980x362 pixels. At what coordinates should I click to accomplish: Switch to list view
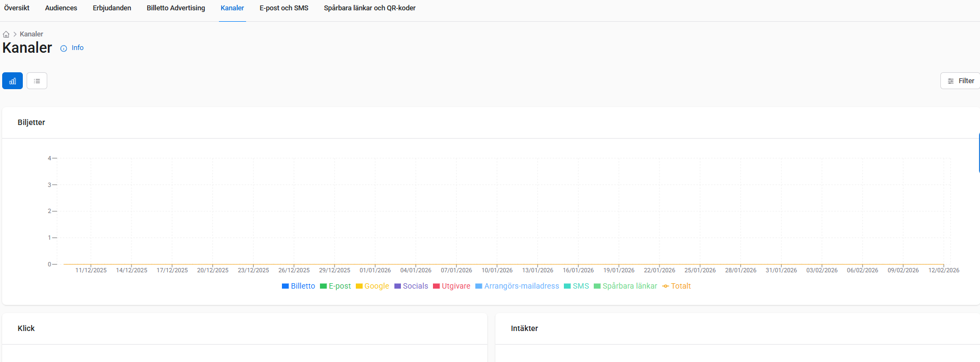coord(37,81)
